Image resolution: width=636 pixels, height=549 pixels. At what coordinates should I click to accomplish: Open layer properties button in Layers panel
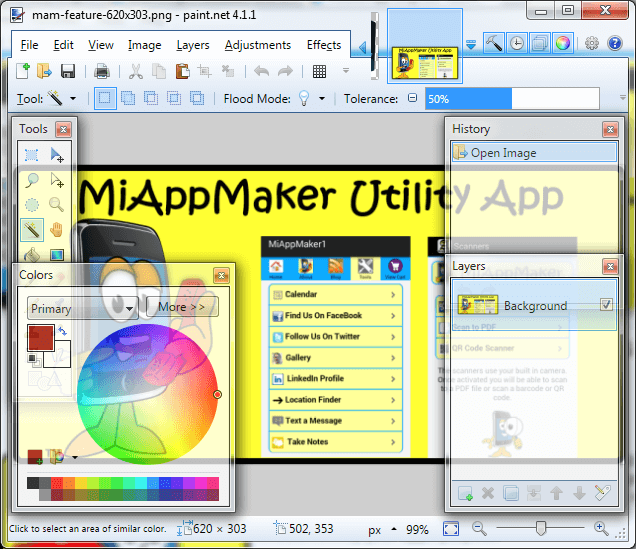pos(603,493)
